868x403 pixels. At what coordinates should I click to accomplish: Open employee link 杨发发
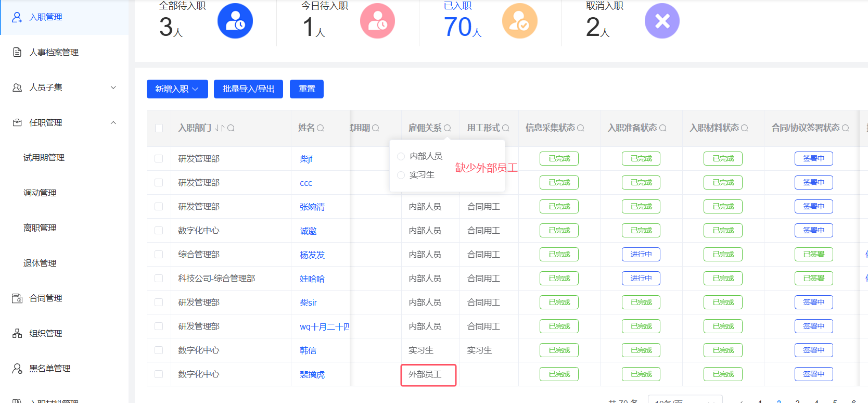[312, 255]
